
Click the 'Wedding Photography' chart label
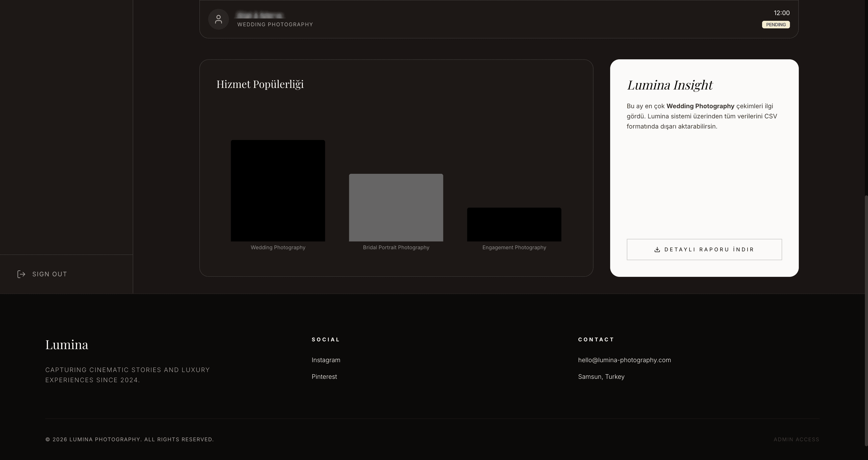coord(278,247)
